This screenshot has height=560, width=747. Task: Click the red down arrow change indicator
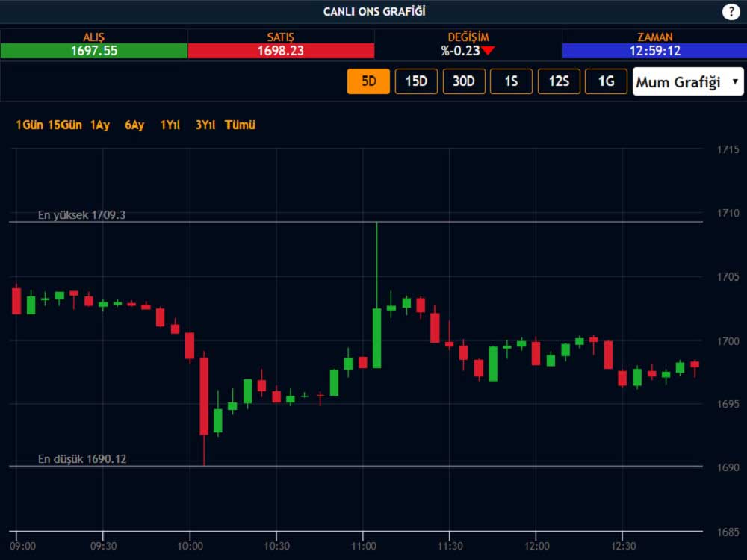[x=488, y=51]
